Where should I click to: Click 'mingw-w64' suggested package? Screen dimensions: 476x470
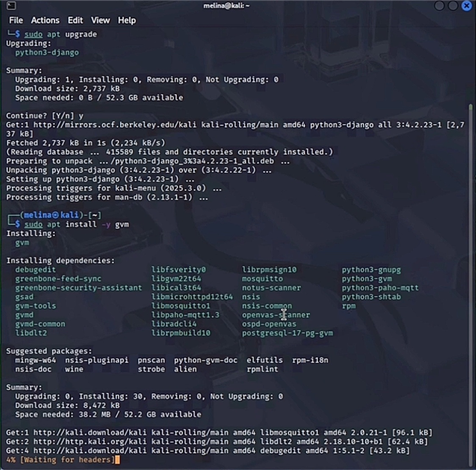click(36, 360)
